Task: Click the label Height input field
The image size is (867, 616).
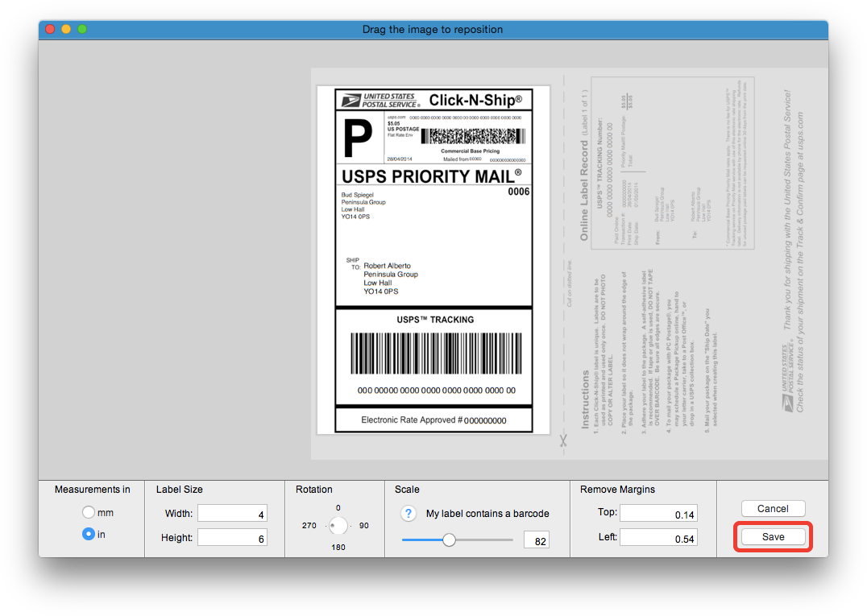Action: pyautogui.click(x=232, y=537)
